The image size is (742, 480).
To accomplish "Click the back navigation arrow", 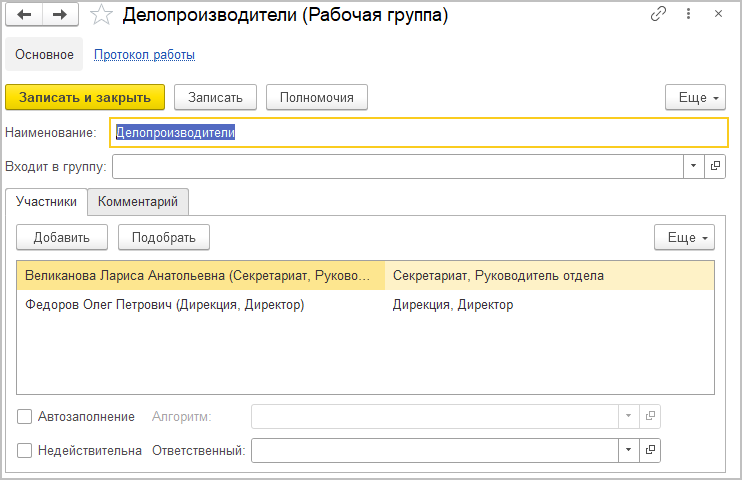I will [x=25, y=15].
